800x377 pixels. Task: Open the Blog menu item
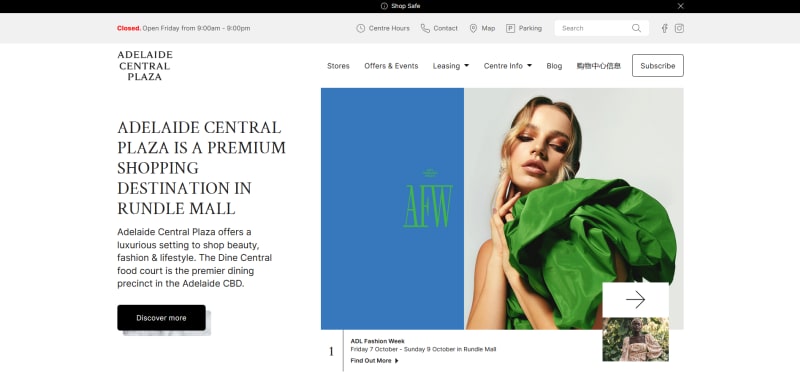(554, 66)
